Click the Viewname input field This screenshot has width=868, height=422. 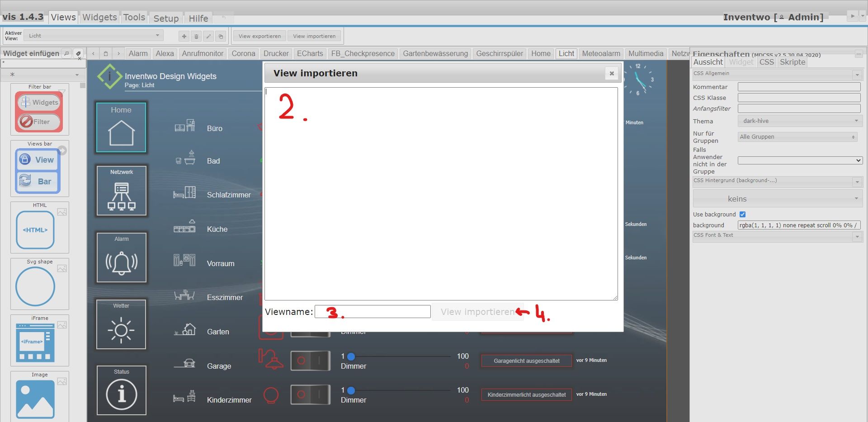tap(373, 312)
